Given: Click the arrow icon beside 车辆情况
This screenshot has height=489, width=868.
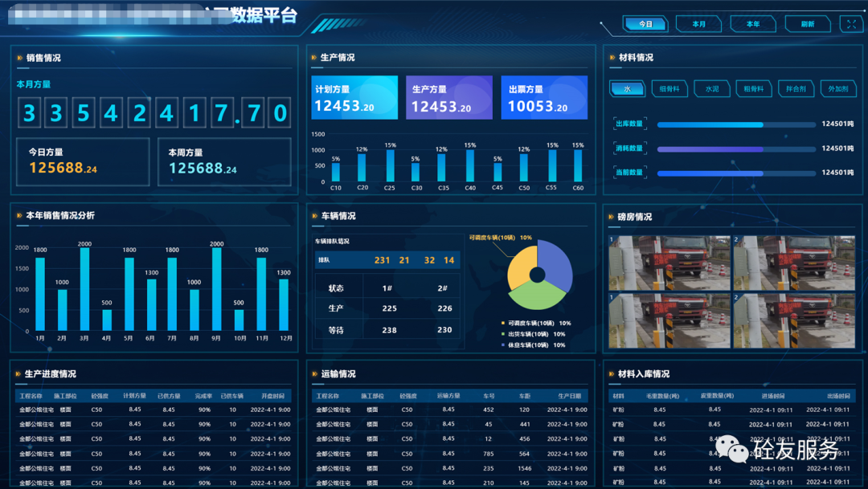Looking at the screenshot, I should click(313, 216).
